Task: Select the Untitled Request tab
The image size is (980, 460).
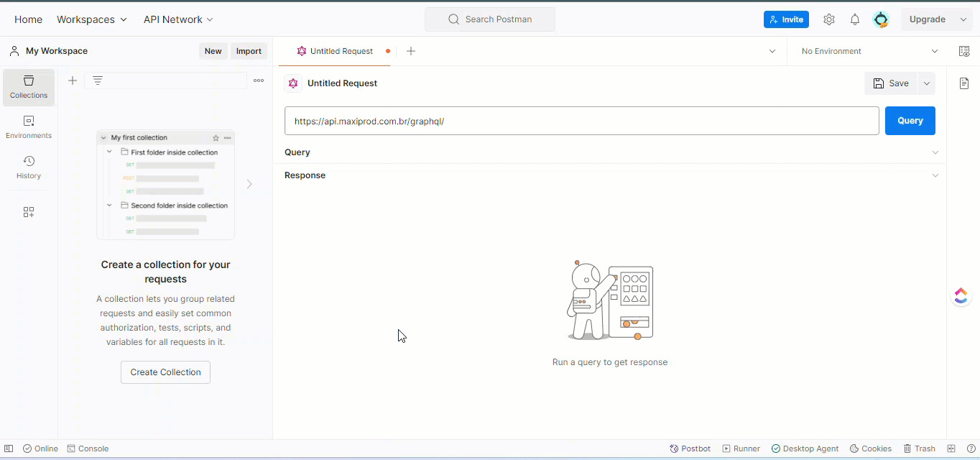Action: 335,51
